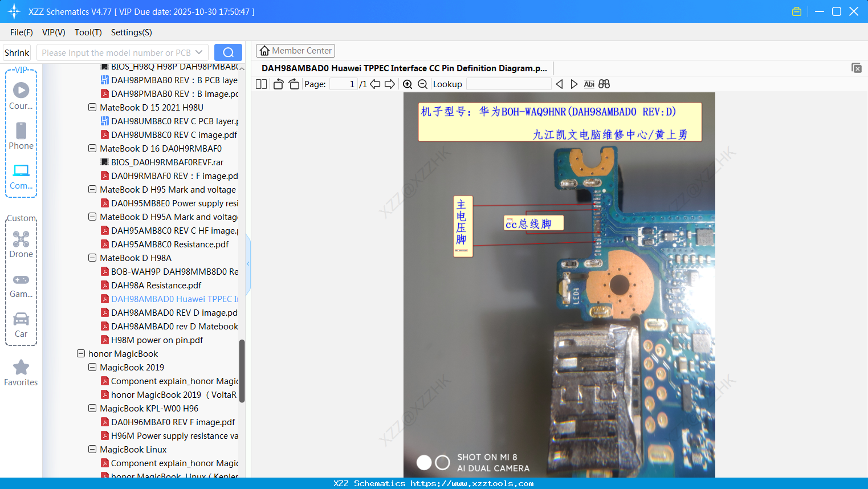Close the document tab panel icon
The height and width of the screenshot is (489, 868).
coord(856,68)
